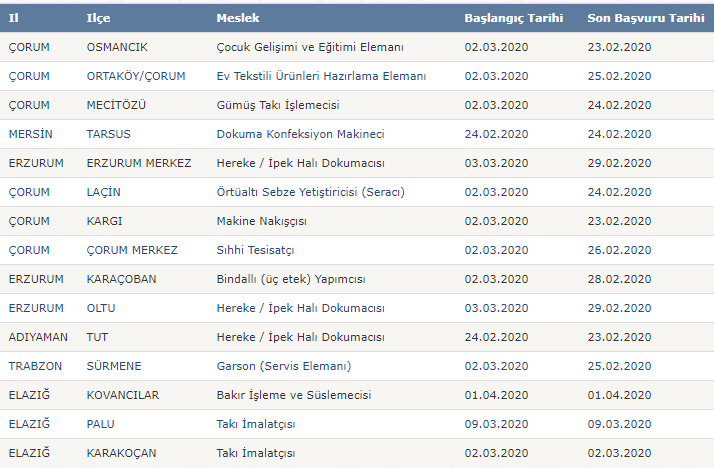Select the Gümüş Takı İşlemecisi course

pyautogui.click(x=278, y=105)
